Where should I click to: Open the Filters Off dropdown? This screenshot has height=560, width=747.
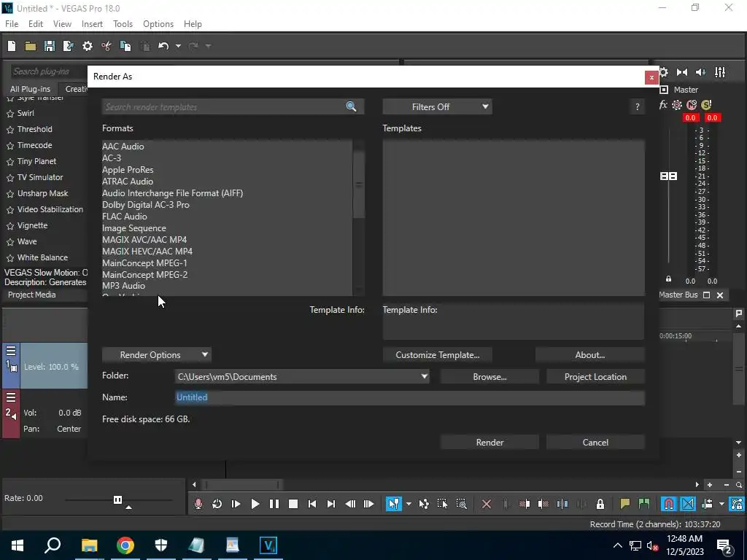pos(438,106)
